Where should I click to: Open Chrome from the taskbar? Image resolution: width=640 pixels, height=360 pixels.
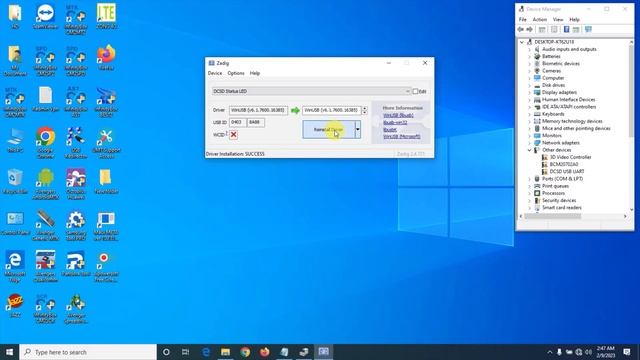coord(245,352)
